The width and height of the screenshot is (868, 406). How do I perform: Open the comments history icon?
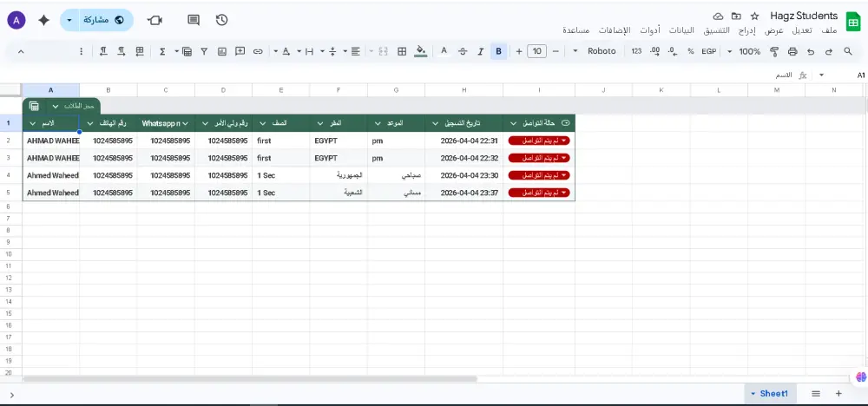click(x=194, y=20)
